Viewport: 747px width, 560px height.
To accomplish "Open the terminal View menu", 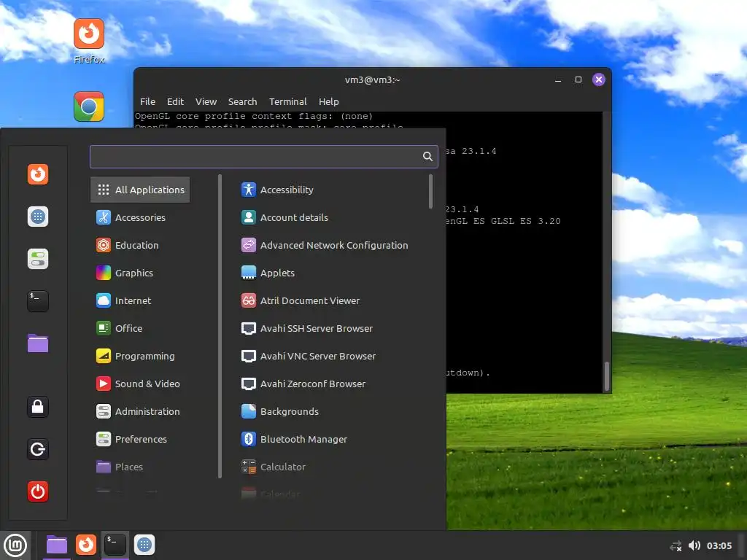I will (206, 101).
